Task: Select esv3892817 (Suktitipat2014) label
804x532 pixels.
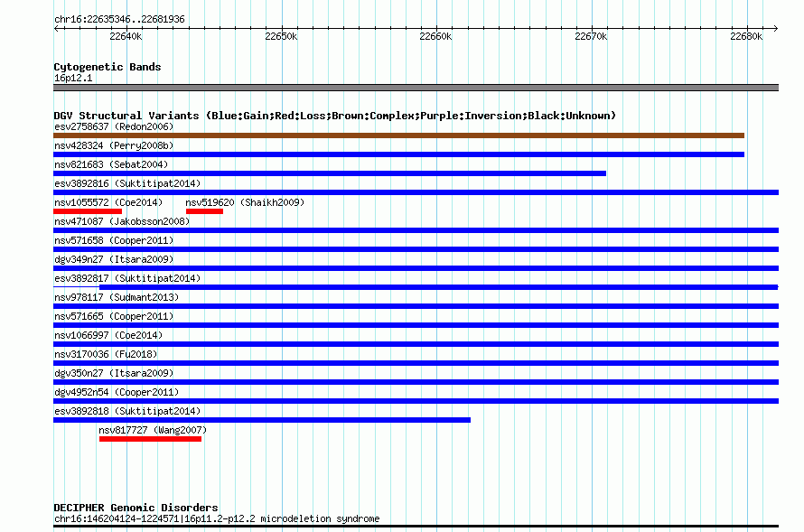Action: coord(127,278)
